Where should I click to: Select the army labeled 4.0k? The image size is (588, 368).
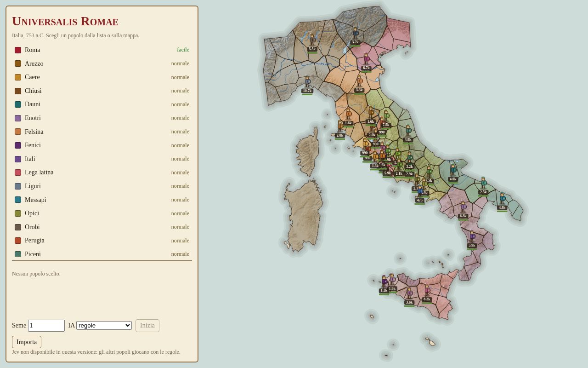(x=453, y=173)
